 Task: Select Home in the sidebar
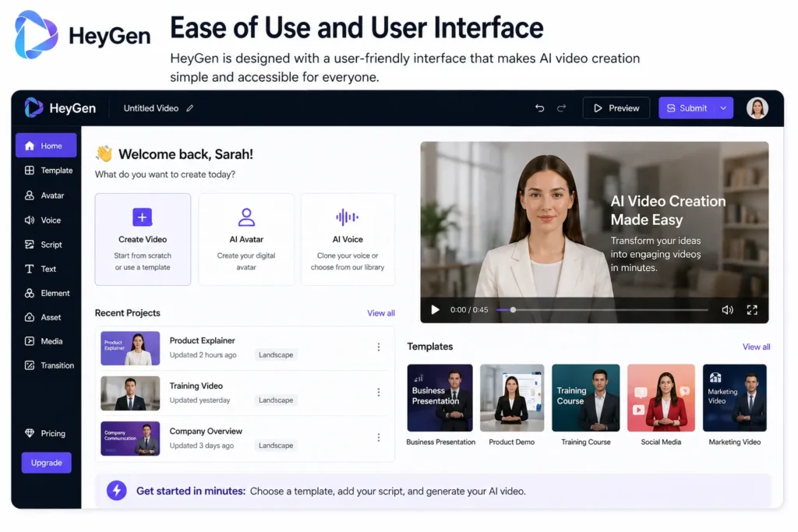tap(46, 146)
